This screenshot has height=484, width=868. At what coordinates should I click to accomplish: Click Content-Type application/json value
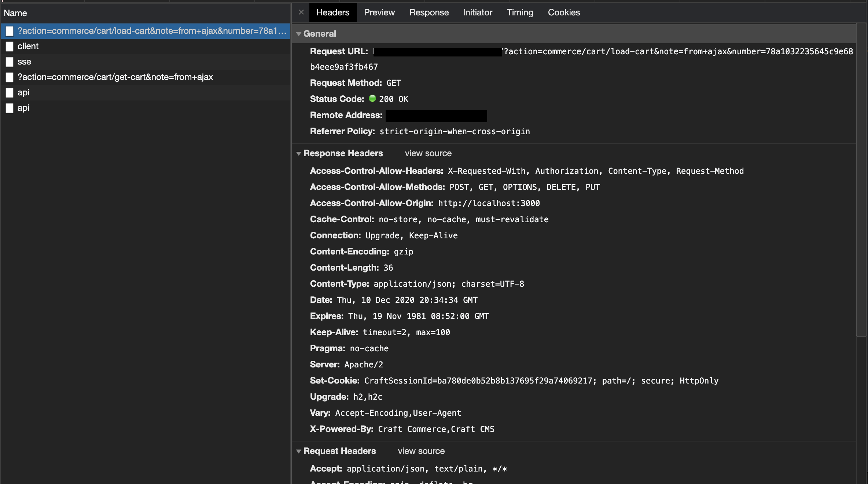point(449,284)
